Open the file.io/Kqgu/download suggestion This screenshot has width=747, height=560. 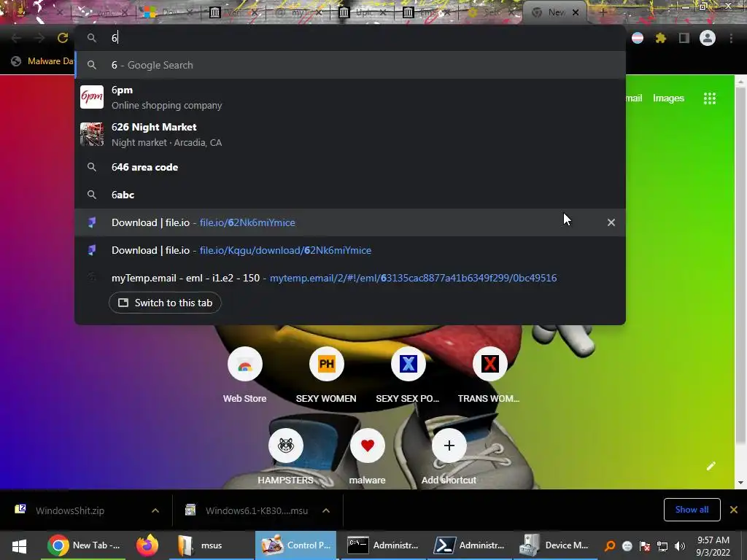(350, 251)
